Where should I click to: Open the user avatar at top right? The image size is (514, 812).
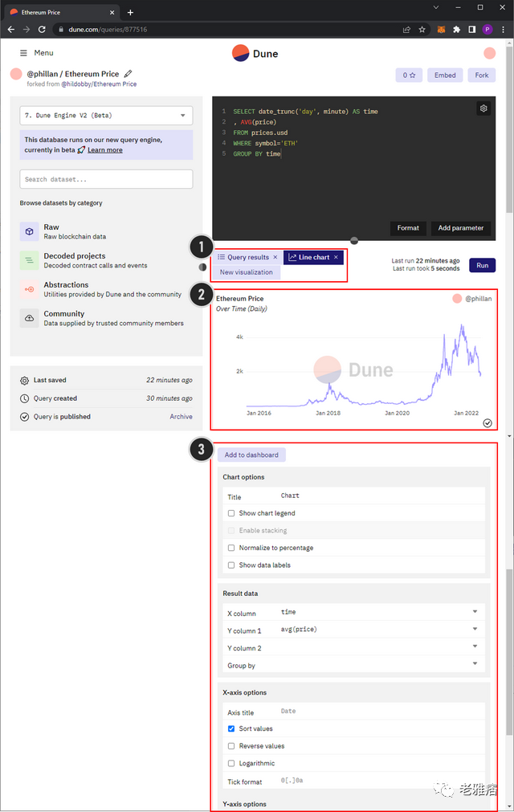pyautogui.click(x=489, y=53)
